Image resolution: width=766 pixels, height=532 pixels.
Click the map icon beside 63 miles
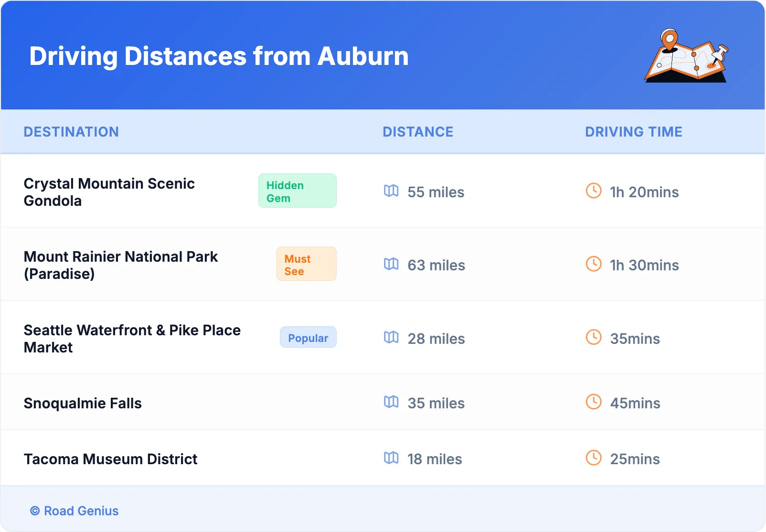point(391,264)
